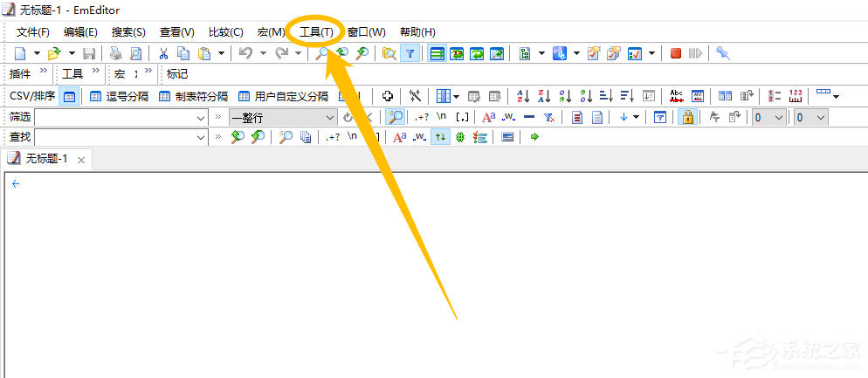This screenshot has width=868, height=378.
Task: Click the blue pushpin icon
Action: coord(722,53)
